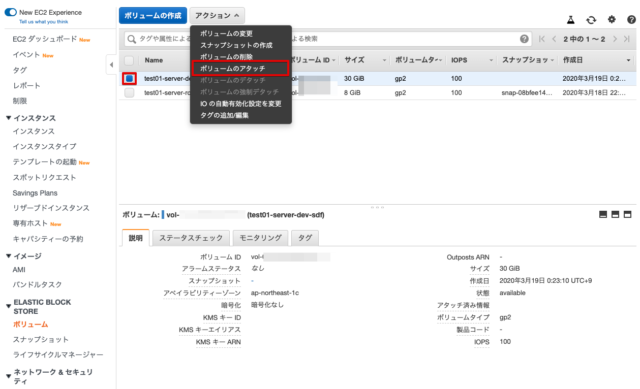Screen dimensions: 640x389
Task: Toggle the New EC2 Experience switch
Action: (x=10, y=12)
